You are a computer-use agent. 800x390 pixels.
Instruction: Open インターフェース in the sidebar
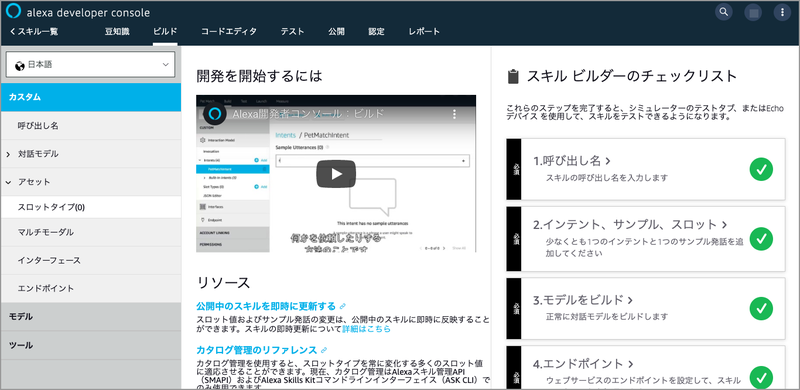click(91, 260)
